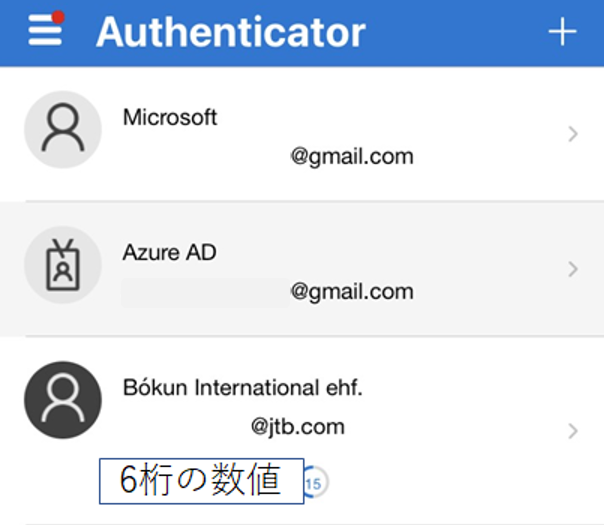Open Bókun International ehf. account entry
The height and width of the screenshot is (525, 604).
tap(242, 388)
